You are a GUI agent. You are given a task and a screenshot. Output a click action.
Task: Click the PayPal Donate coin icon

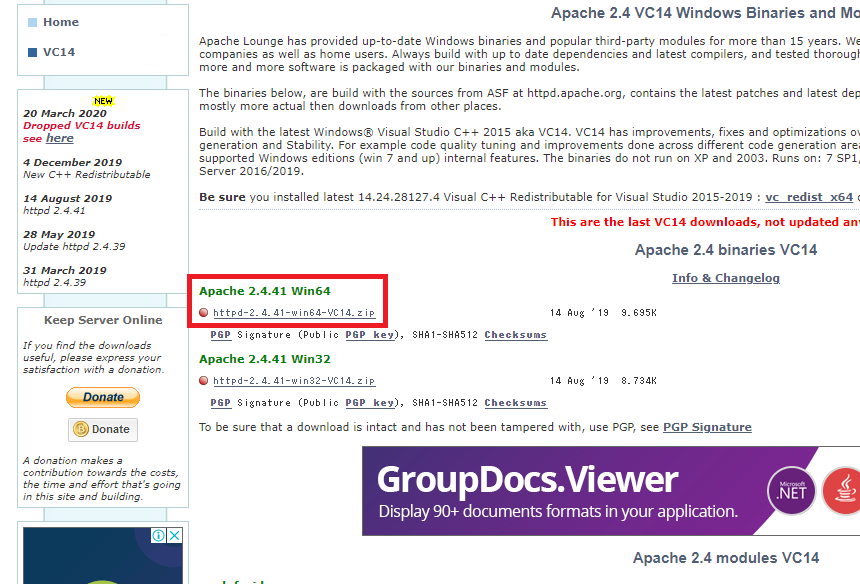tap(79, 429)
